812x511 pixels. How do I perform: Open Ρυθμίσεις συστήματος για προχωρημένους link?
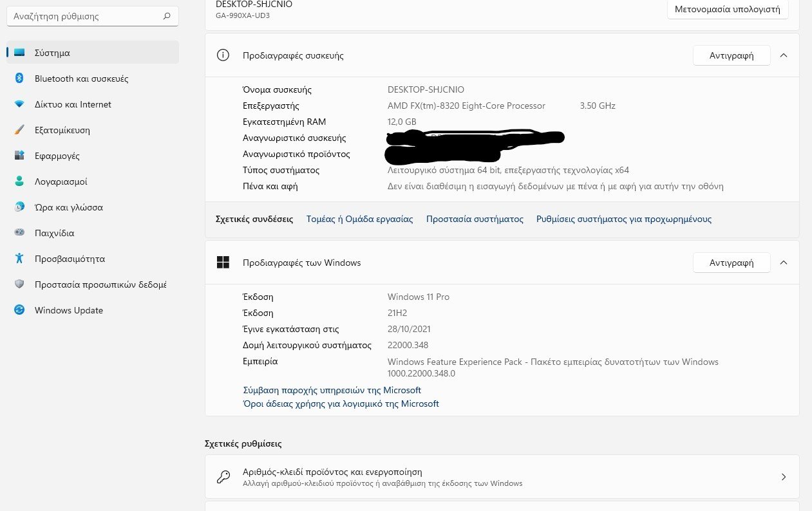[x=624, y=219]
